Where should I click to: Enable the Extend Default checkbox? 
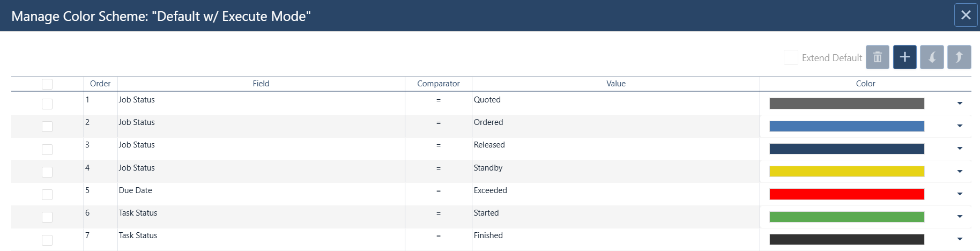[x=791, y=57]
